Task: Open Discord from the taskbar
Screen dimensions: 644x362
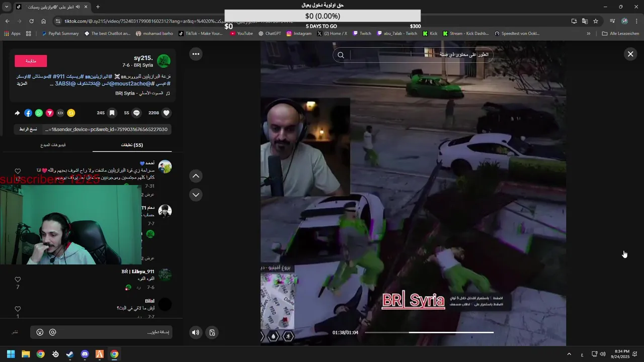Action: pos(85,354)
